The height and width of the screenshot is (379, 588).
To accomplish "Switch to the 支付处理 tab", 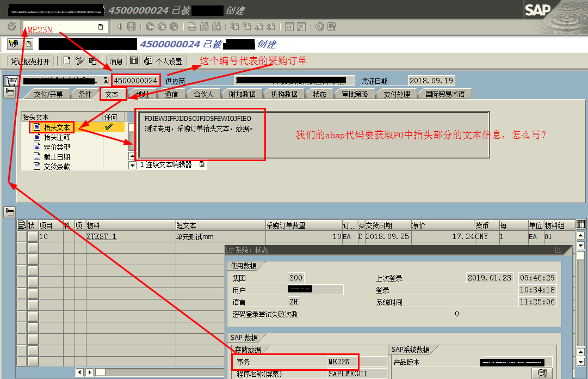I will pyautogui.click(x=397, y=94).
